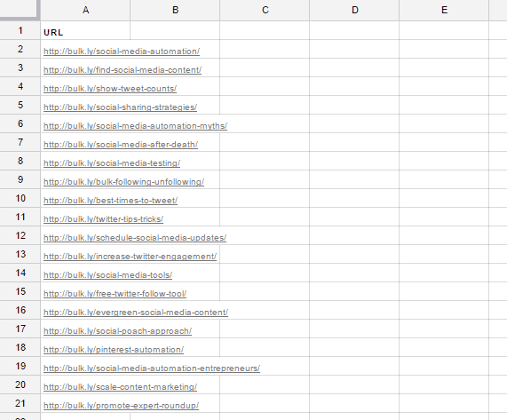This screenshot has height=420, width=507.
Task: Open the social-media-automation-entrepreneurs link
Action: pyautogui.click(x=152, y=368)
